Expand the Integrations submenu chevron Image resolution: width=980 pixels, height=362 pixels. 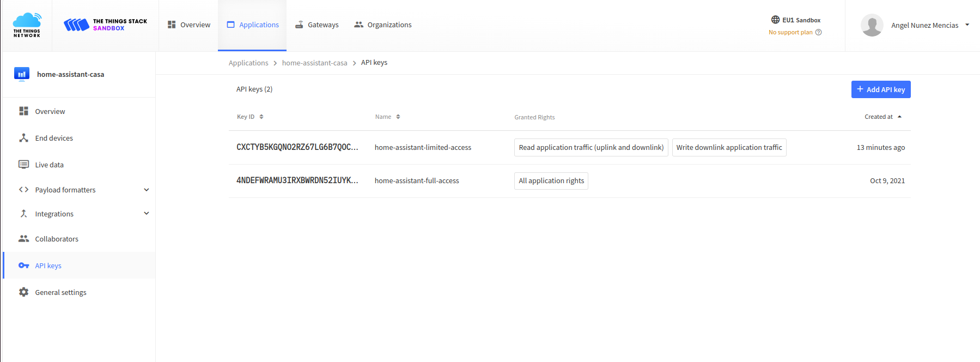(146, 214)
